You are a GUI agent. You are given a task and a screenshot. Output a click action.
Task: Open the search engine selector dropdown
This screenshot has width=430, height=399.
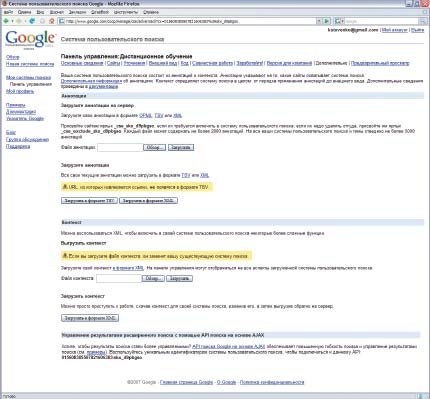coord(339,21)
